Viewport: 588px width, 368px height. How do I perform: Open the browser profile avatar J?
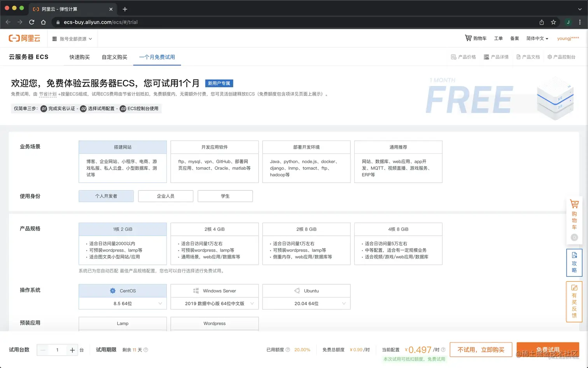point(568,22)
